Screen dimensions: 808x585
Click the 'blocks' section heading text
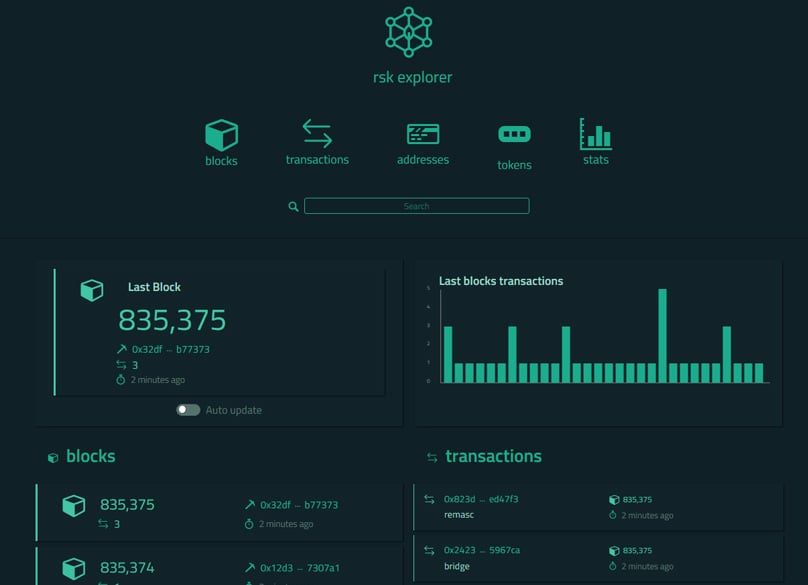pos(91,456)
